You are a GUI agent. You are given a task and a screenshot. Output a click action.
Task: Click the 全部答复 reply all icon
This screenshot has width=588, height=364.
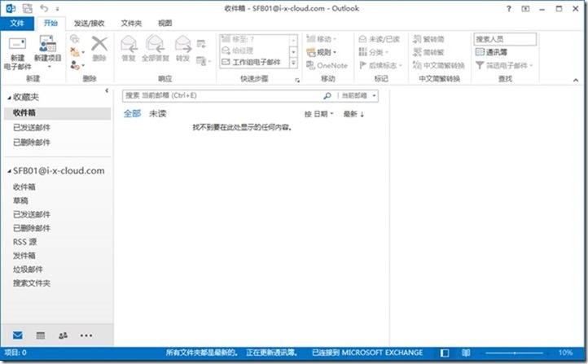pos(156,44)
